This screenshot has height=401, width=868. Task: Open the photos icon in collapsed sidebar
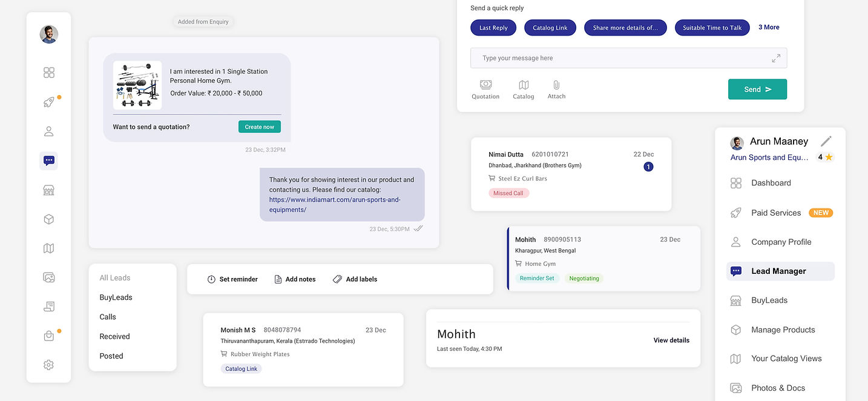click(x=49, y=277)
